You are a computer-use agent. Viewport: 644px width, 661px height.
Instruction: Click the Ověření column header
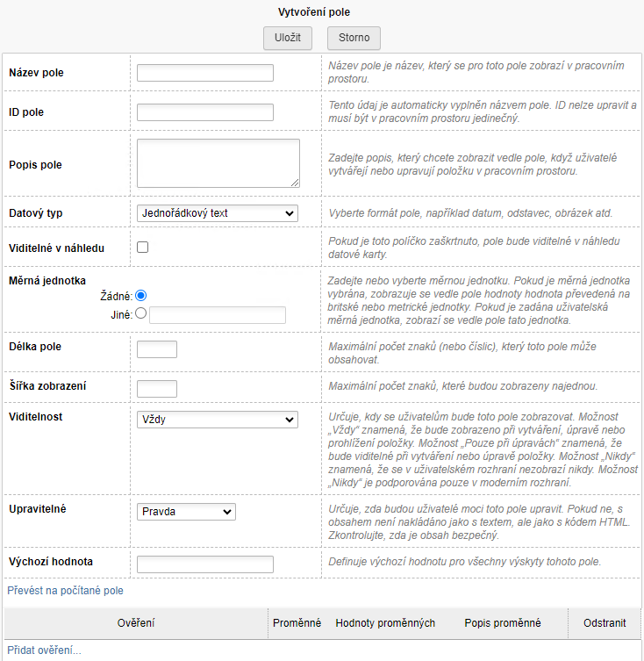[136, 623]
